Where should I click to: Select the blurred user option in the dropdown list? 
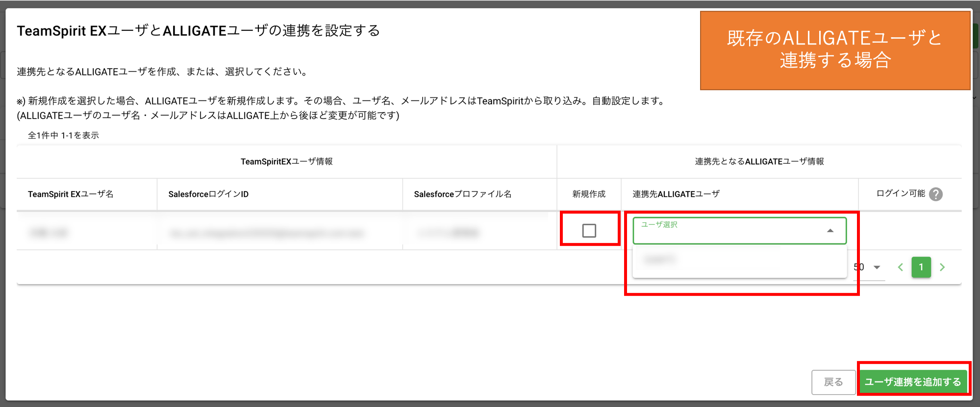(x=739, y=260)
